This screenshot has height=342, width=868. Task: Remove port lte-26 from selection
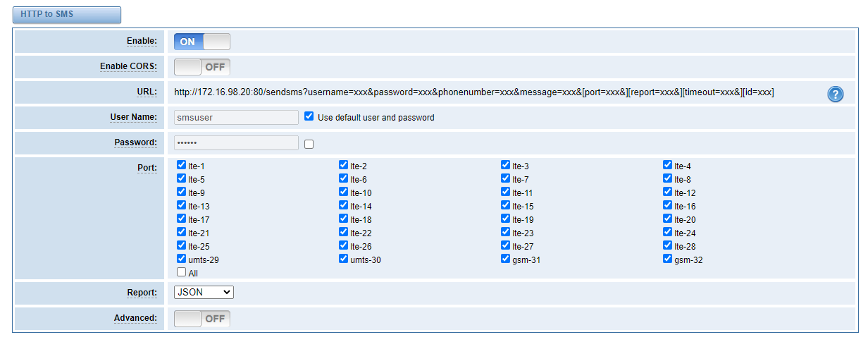pos(344,245)
